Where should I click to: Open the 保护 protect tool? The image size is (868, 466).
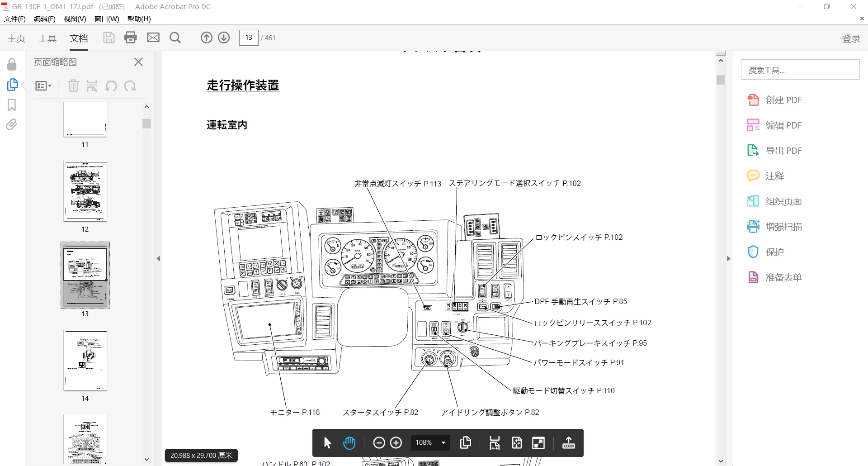click(x=765, y=252)
